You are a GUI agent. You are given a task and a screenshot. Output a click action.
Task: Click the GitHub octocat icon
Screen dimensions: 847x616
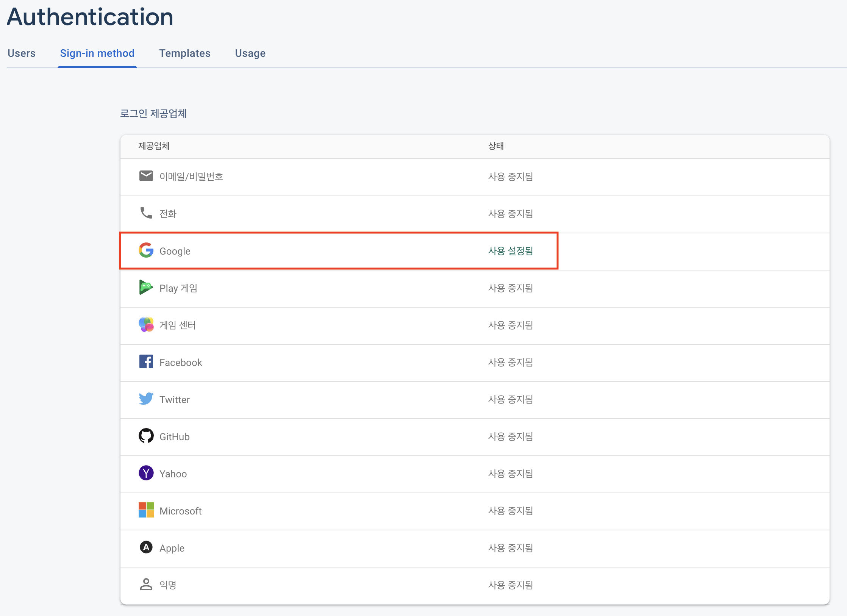[x=146, y=436]
